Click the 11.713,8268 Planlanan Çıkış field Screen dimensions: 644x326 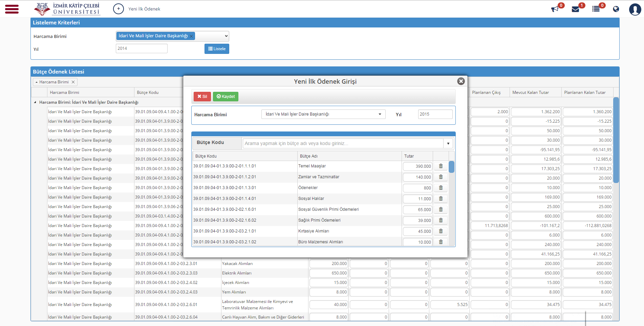tap(490, 226)
